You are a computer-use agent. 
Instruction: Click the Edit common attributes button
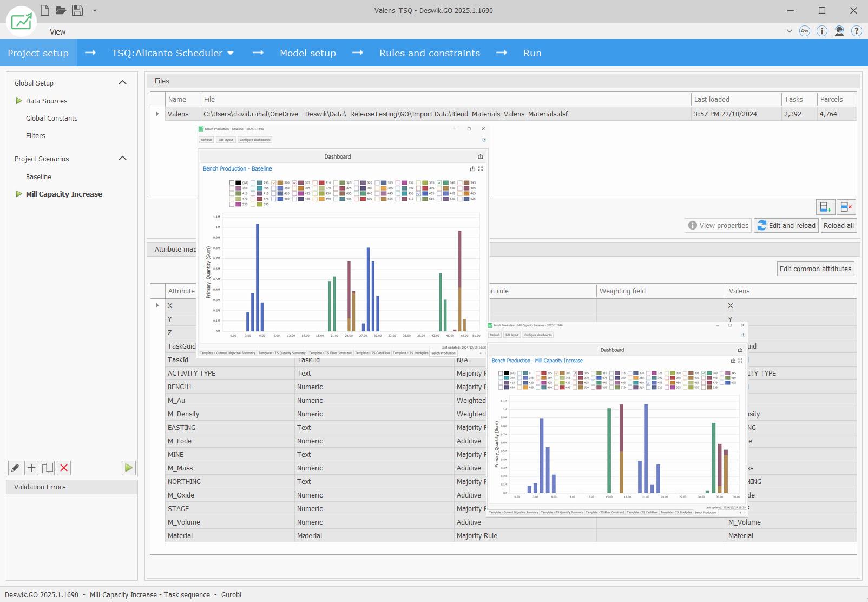click(x=816, y=269)
